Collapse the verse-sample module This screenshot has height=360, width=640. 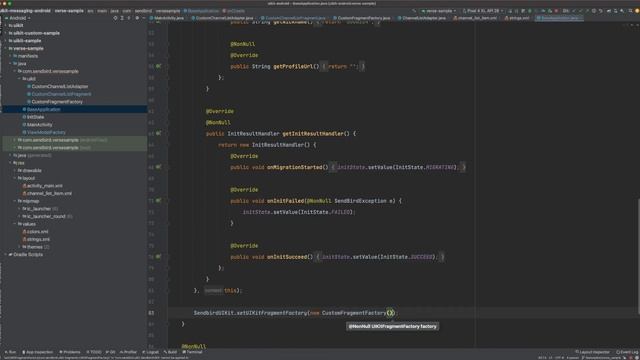click(6, 48)
